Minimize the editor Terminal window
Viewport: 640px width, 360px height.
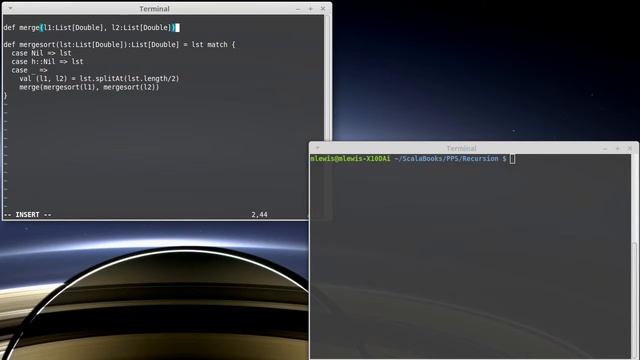point(298,9)
